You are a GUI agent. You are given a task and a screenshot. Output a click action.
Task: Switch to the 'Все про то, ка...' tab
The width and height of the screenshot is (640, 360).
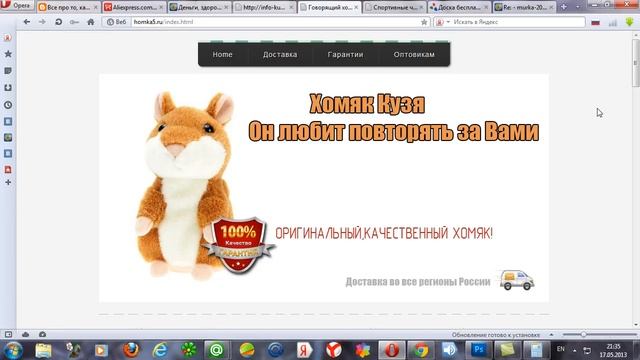tap(68, 7)
